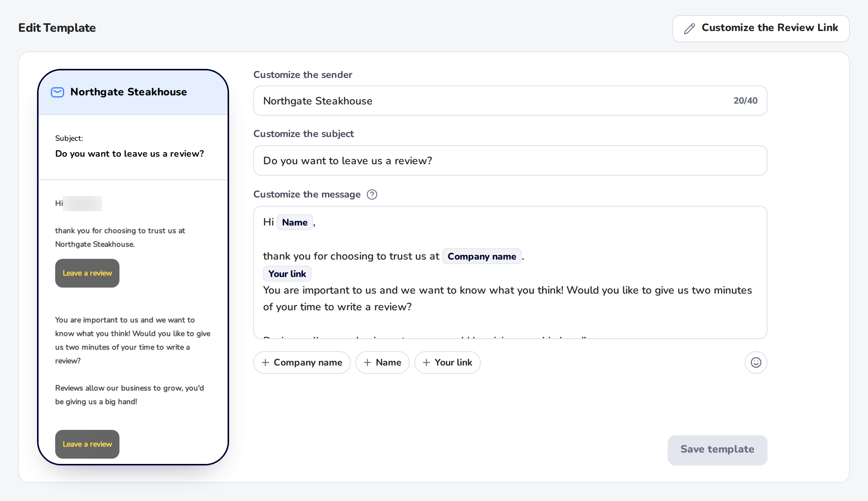This screenshot has width=868, height=501.
Task: Click preview text 'thank you for choosing to trust us'
Action: [120, 237]
